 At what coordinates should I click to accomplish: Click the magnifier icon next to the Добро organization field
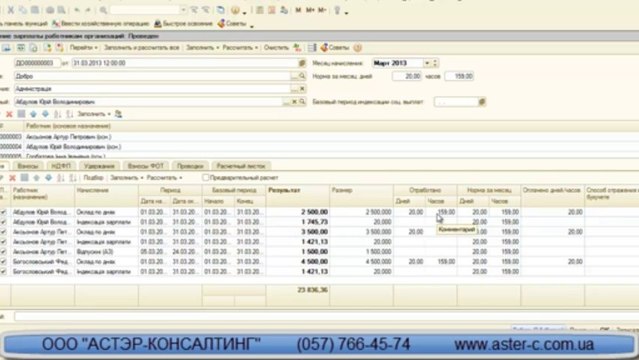click(302, 76)
